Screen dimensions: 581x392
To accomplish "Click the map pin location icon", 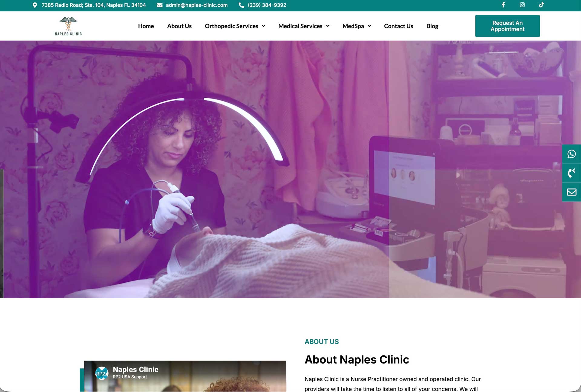I will tap(35, 5).
